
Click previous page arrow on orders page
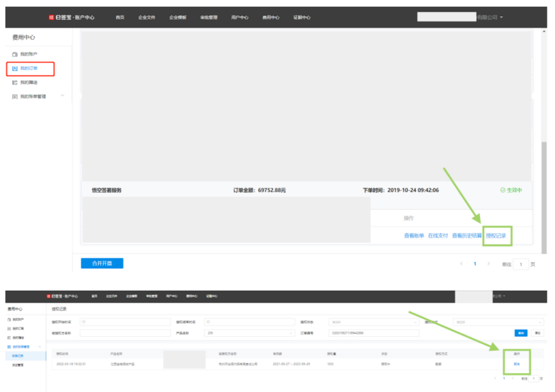tap(461, 264)
